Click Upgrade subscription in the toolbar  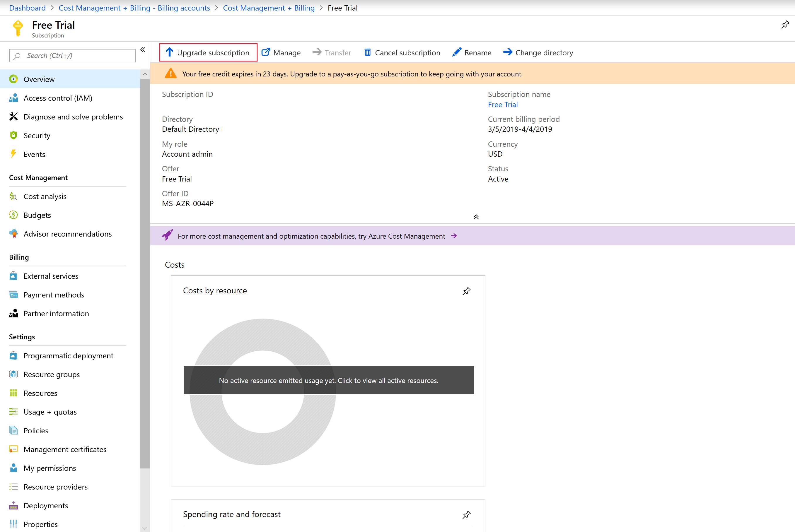click(208, 52)
